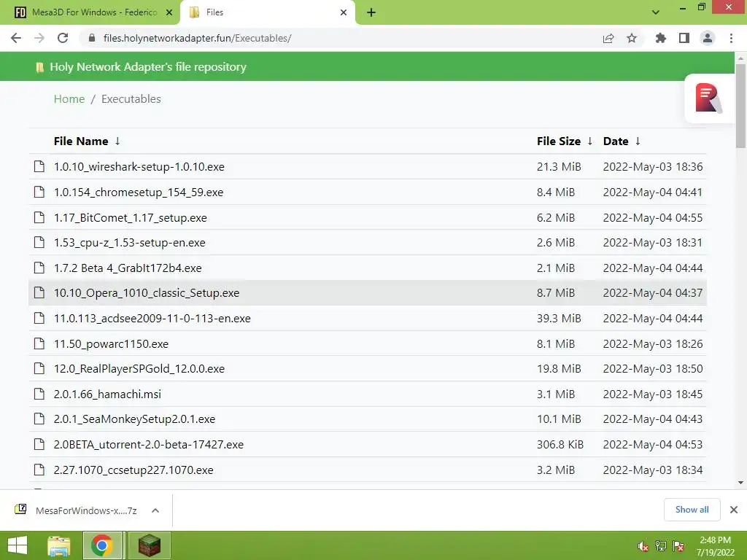Download 2.0BETA_utorrent-2.0-beta-17427.exe

[149, 445]
